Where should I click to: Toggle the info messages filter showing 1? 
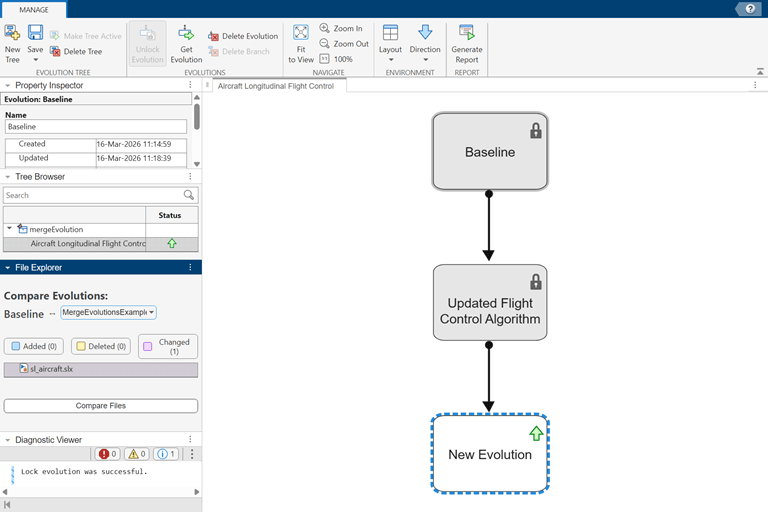[166, 454]
